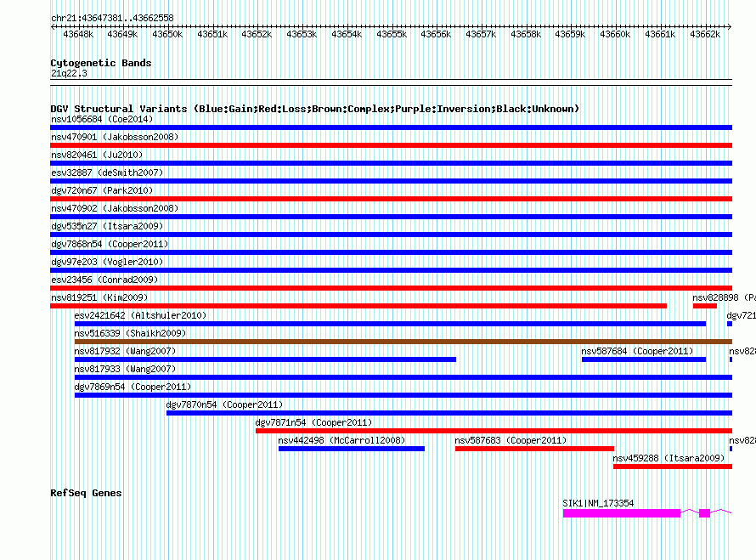Viewport: 756px width, 560px height.
Task: Click the esv23456 (Conrad2009) red loss bar
Action: click(x=391, y=288)
